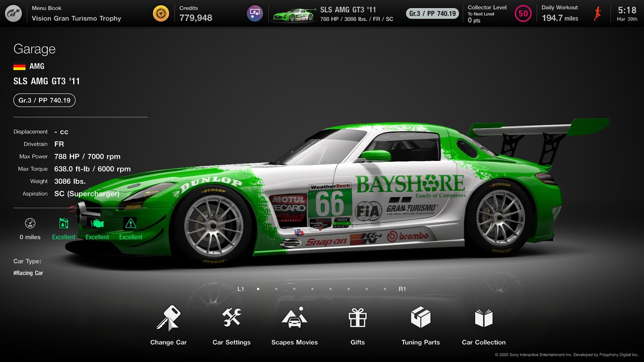The image size is (644, 362).
Task: Select the third page indicator dot
Action: click(294, 289)
